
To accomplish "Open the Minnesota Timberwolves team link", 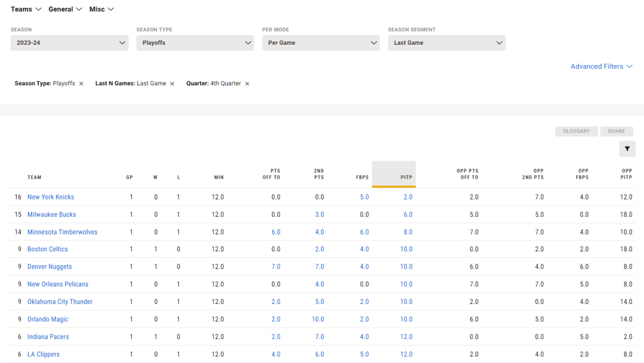I will click(x=63, y=232).
